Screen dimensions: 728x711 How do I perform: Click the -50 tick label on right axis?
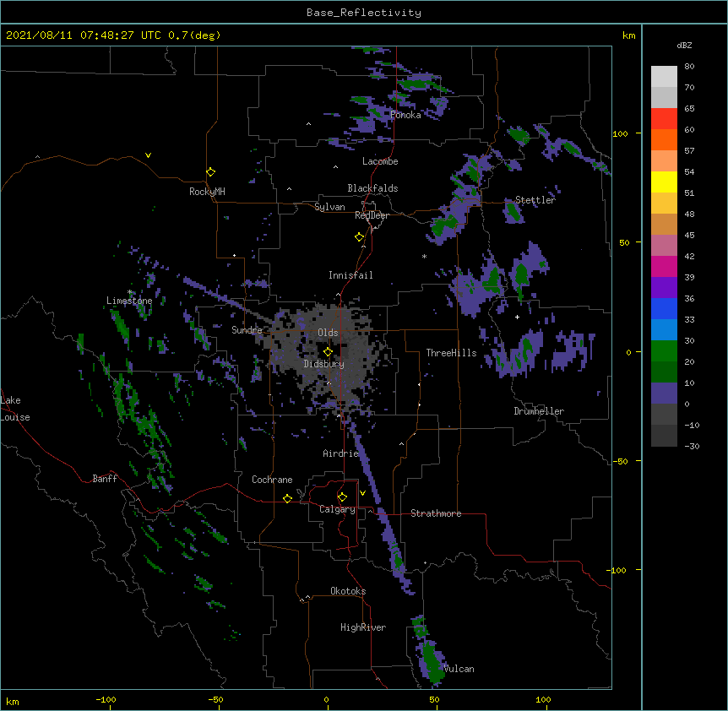(x=620, y=461)
